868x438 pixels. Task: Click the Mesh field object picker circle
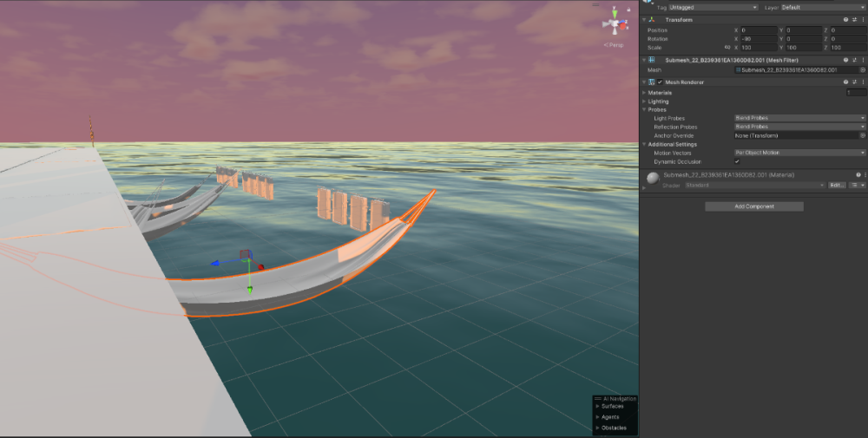(863, 69)
